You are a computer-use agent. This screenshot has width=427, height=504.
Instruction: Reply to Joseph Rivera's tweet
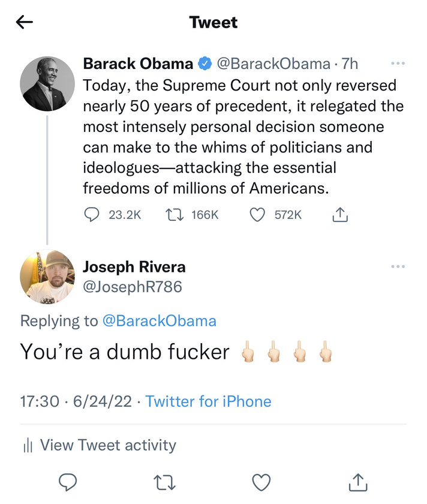click(68, 482)
